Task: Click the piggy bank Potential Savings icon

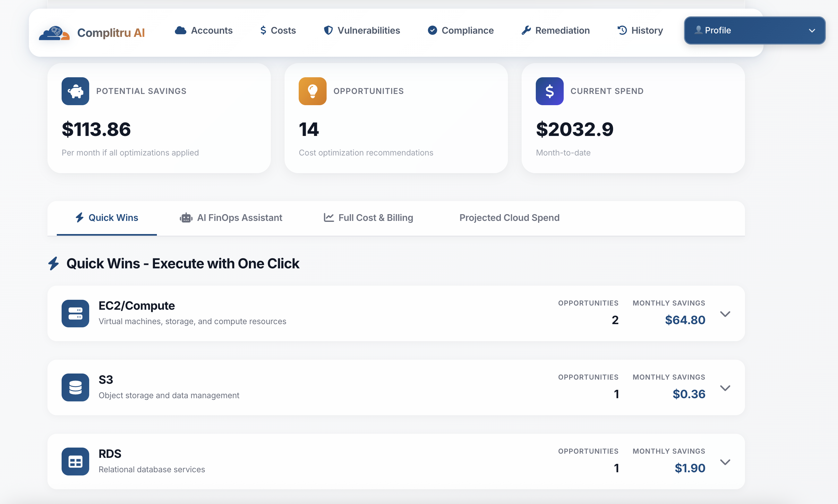Action: [x=75, y=91]
